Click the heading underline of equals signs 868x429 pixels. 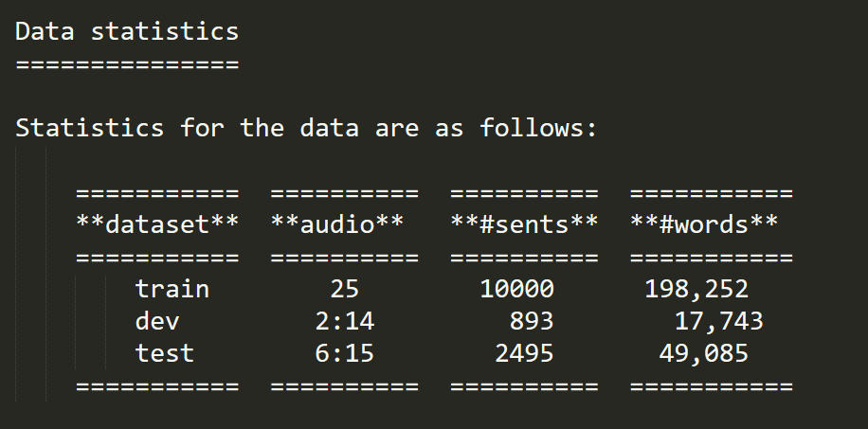(127, 64)
